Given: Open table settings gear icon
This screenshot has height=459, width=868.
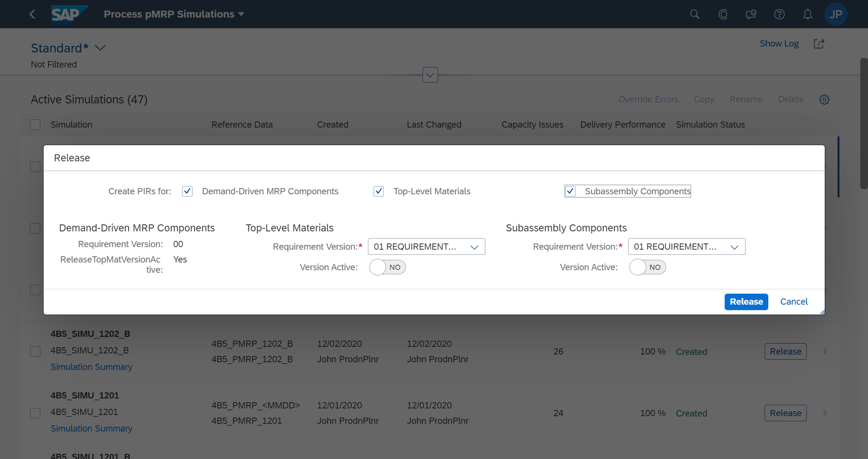Looking at the screenshot, I should (825, 100).
